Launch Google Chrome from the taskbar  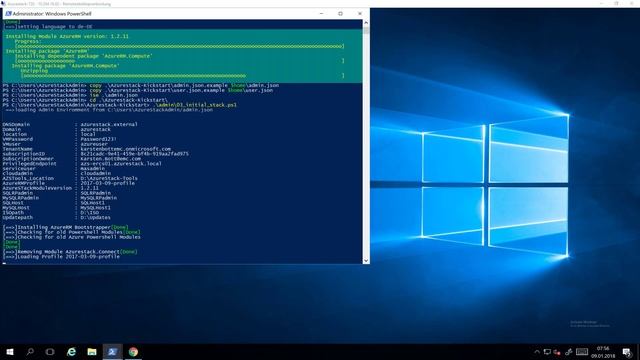133,352
